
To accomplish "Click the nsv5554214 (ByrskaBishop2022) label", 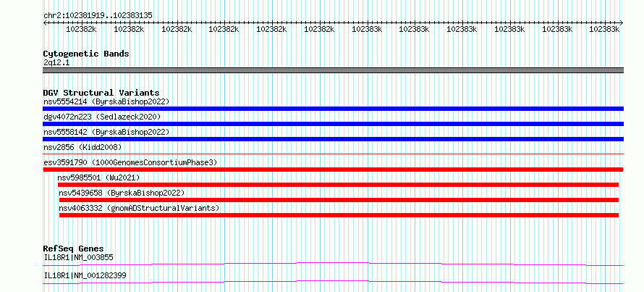I will click(x=106, y=101).
